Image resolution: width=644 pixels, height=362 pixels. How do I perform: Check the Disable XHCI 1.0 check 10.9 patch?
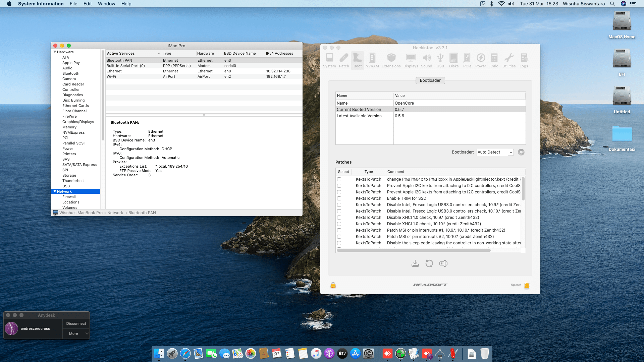tap(339, 218)
